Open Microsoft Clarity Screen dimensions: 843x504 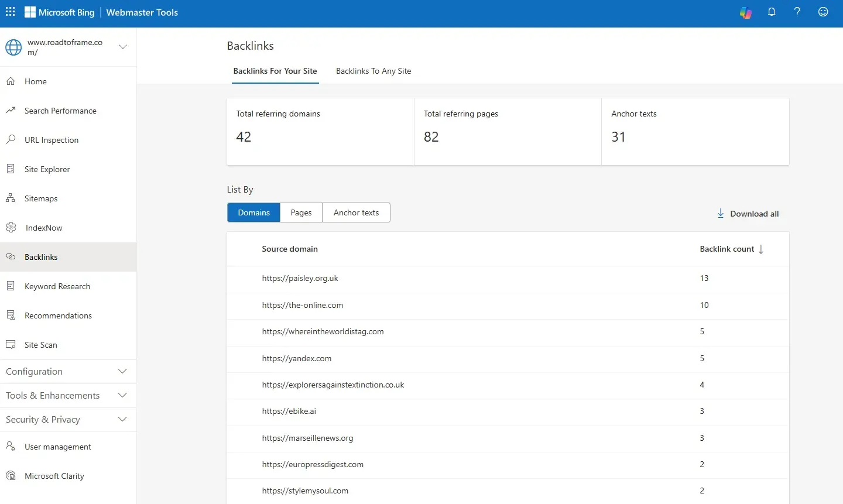(53, 475)
